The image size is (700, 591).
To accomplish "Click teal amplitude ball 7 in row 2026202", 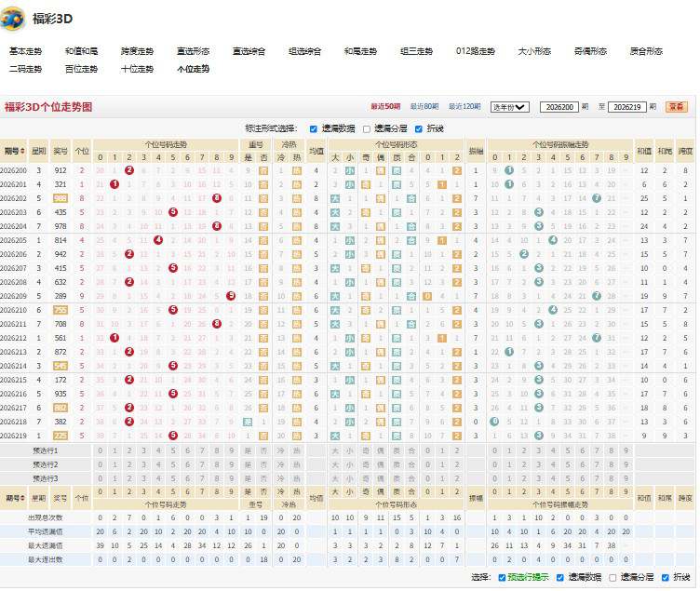I will [x=597, y=198].
